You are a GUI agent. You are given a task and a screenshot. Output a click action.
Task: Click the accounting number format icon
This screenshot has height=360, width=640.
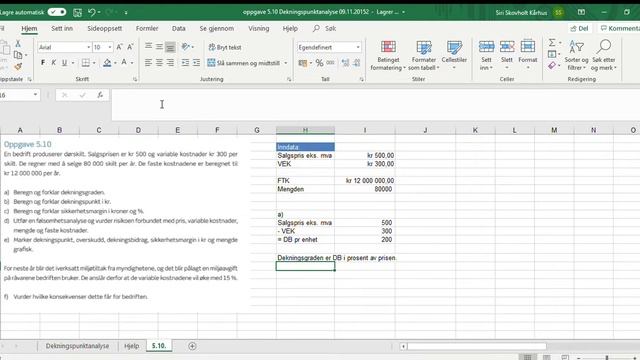302,63
